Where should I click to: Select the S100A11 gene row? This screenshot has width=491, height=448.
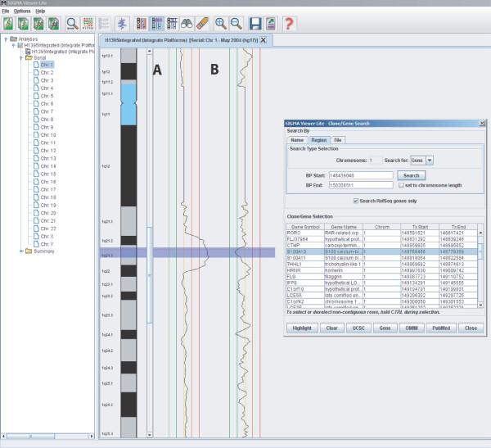(381, 258)
